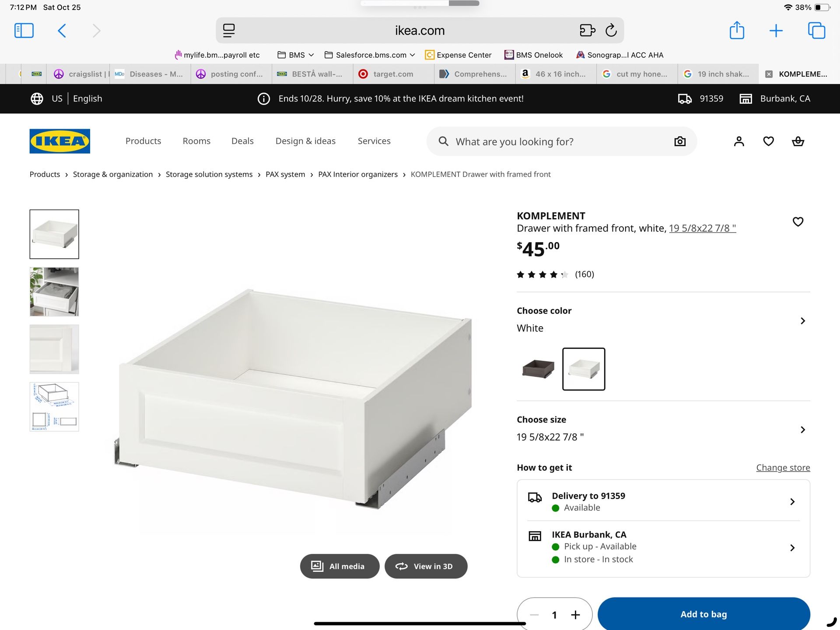Click the delivery truck icon next to 91359

pyautogui.click(x=685, y=99)
